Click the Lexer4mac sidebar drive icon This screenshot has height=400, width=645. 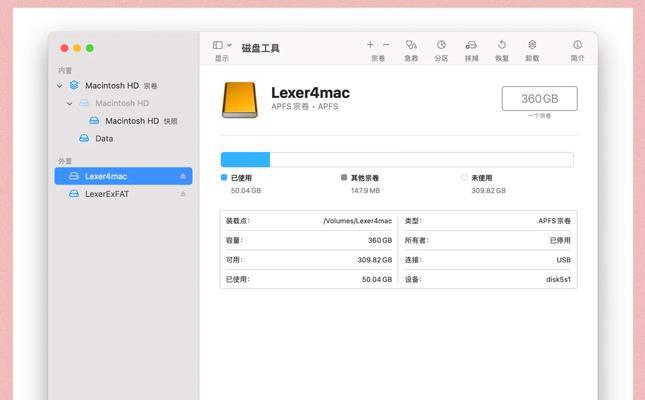point(74,176)
